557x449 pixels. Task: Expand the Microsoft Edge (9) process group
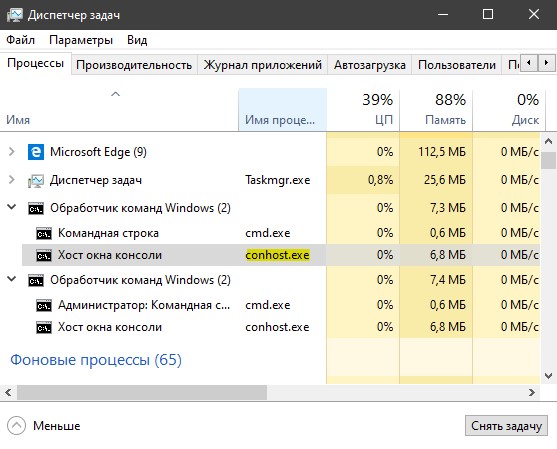pyautogui.click(x=12, y=152)
